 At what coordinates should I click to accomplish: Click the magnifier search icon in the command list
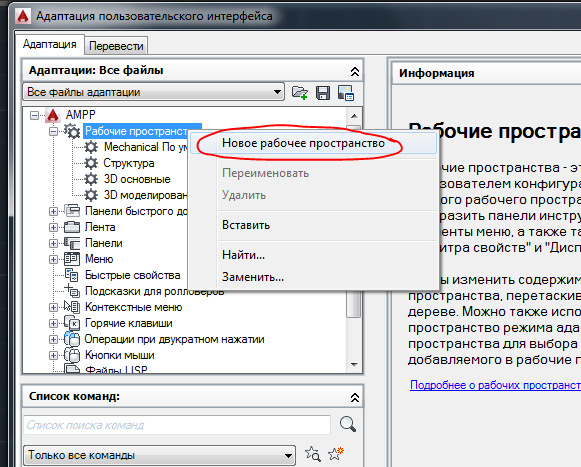[x=348, y=424]
